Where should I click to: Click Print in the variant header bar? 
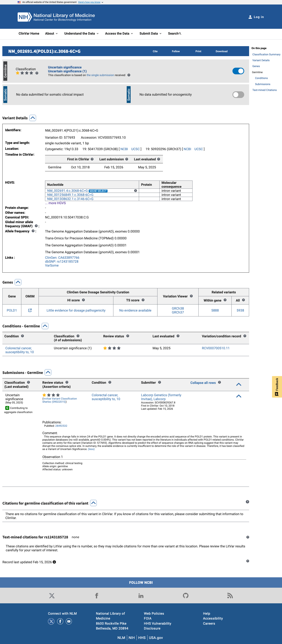[198, 51]
